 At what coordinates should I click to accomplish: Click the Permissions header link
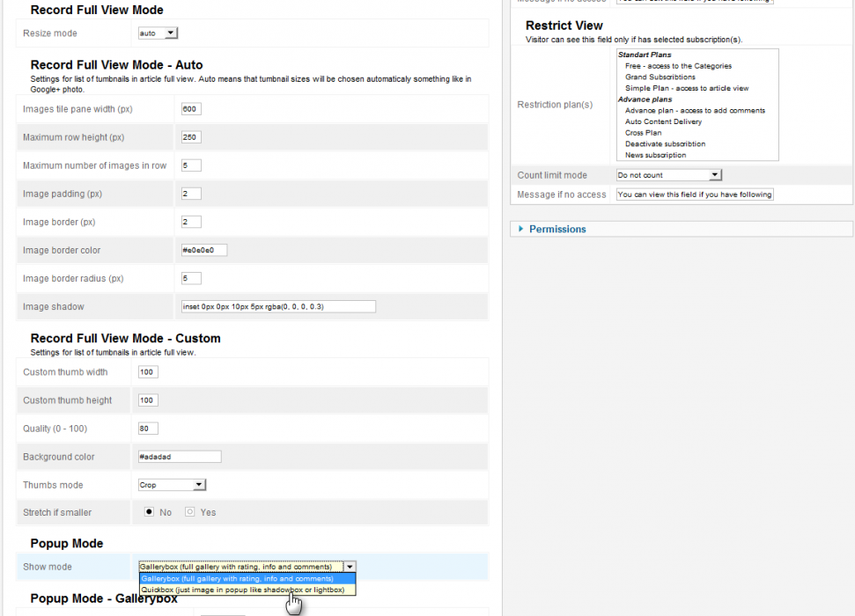click(x=557, y=229)
